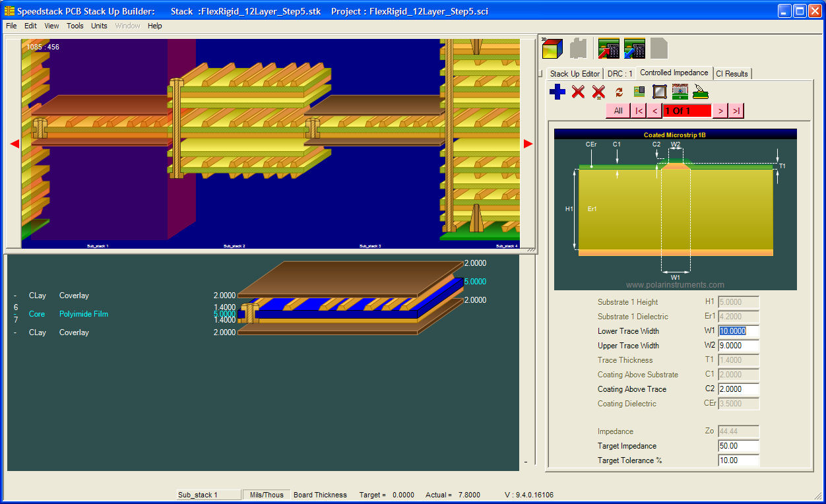Click the www.polarinstruments.com link

675,285
